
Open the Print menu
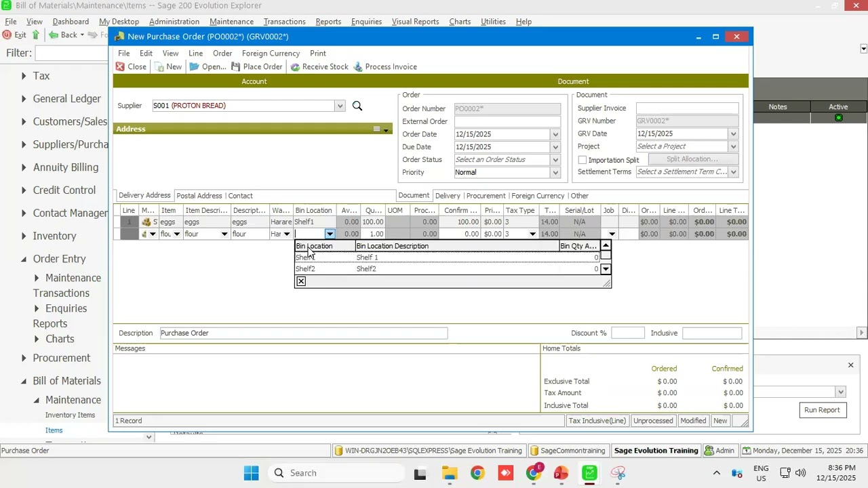click(318, 53)
